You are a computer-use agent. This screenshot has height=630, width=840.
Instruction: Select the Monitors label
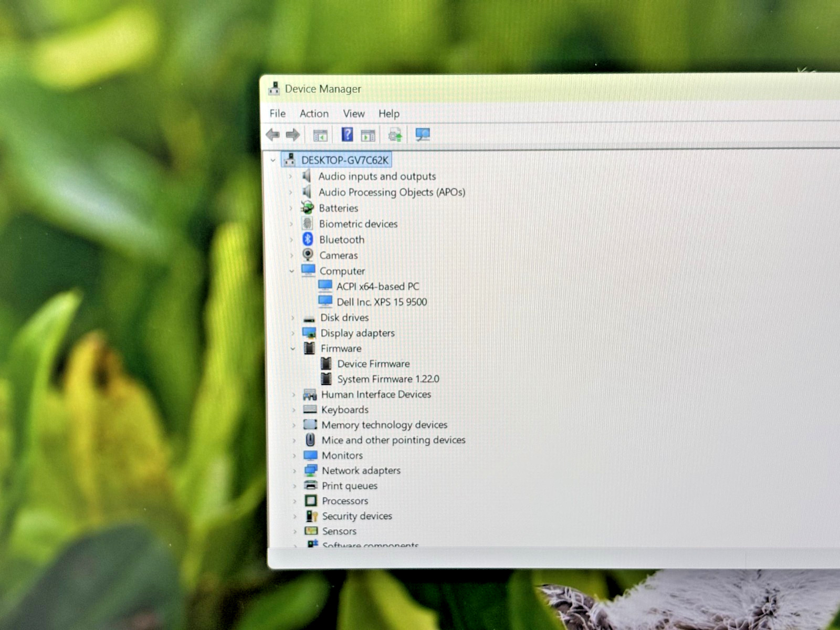342,455
